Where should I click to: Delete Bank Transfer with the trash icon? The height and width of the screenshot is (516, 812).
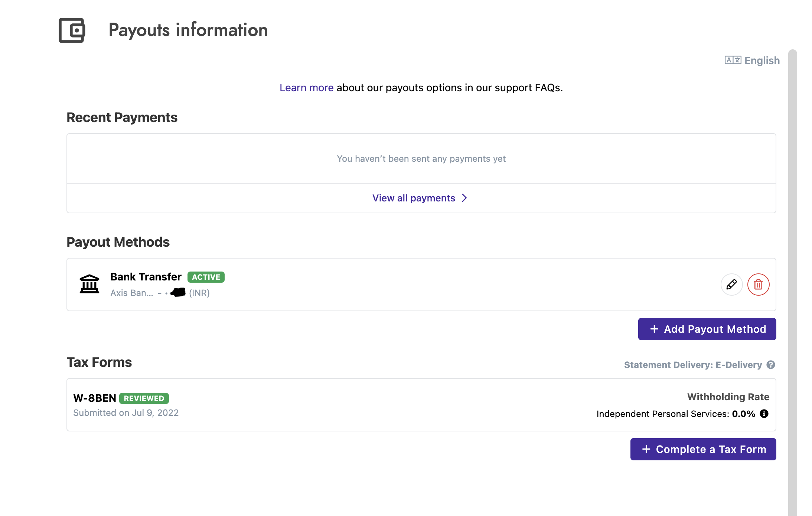click(758, 285)
